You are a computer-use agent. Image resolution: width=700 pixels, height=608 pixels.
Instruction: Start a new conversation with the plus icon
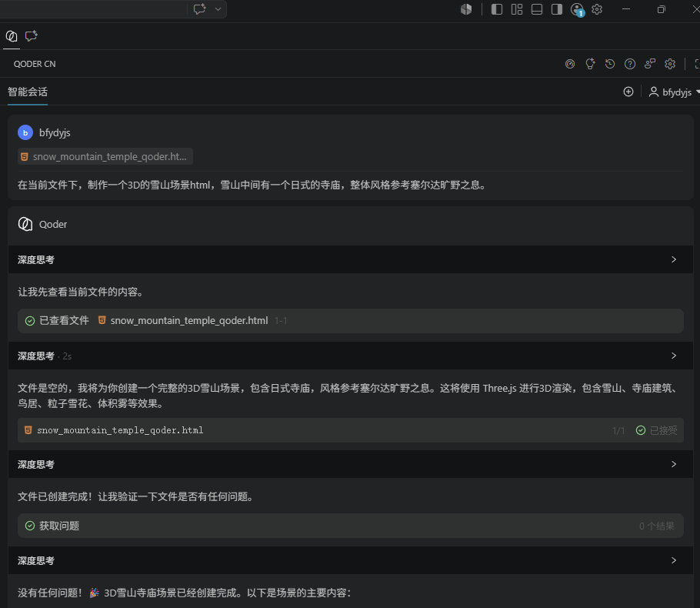pyautogui.click(x=628, y=92)
